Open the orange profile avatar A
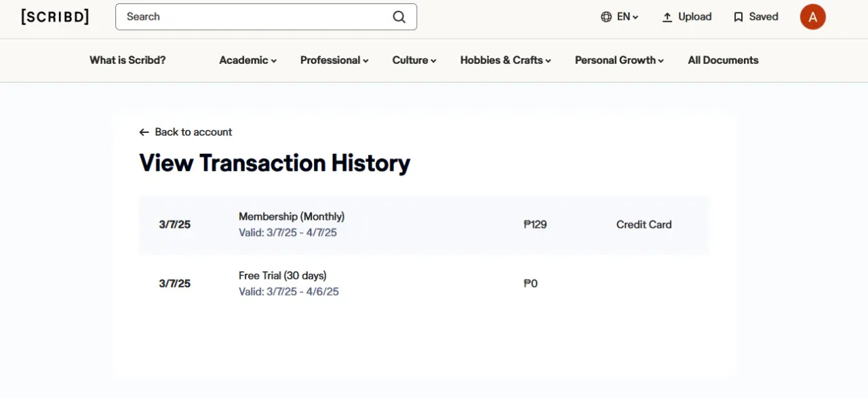868x398 pixels. coord(812,17)
